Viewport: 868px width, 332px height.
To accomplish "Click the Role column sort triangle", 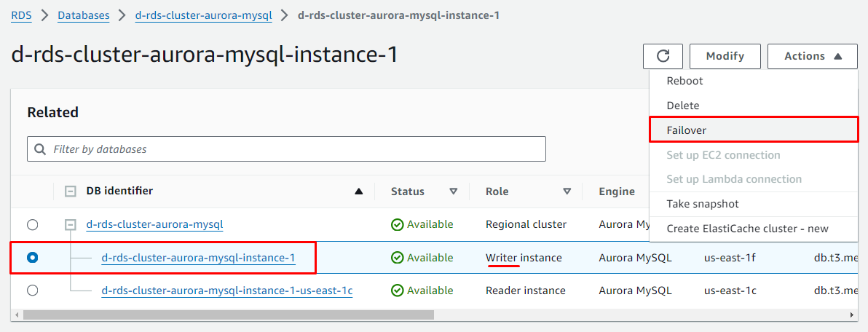I will coord(567,191).
